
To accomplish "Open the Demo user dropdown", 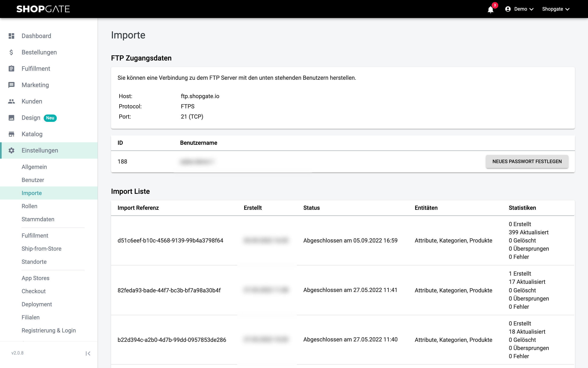I will click(519, 9).
